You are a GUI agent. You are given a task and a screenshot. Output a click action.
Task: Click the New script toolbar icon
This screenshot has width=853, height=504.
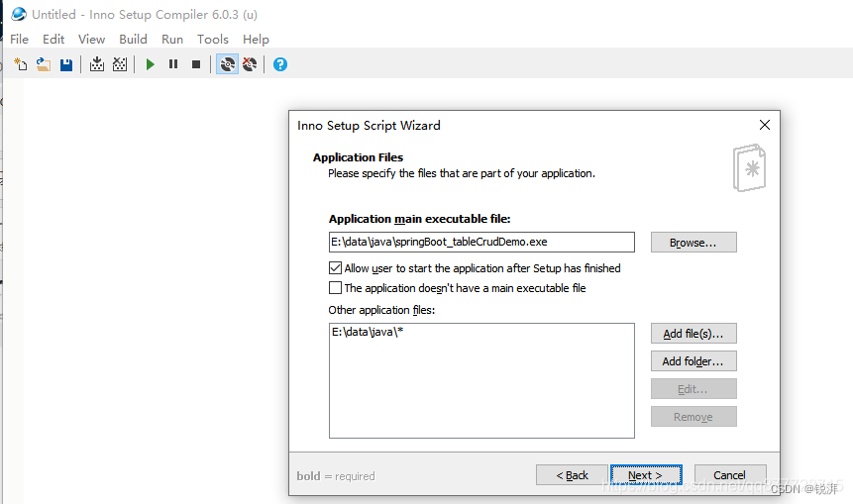[x=20, y=64]
